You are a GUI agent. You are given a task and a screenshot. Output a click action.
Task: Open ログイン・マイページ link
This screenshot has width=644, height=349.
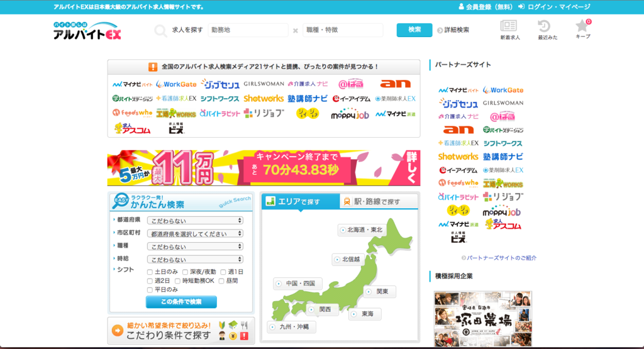click(x=554, y=7)
